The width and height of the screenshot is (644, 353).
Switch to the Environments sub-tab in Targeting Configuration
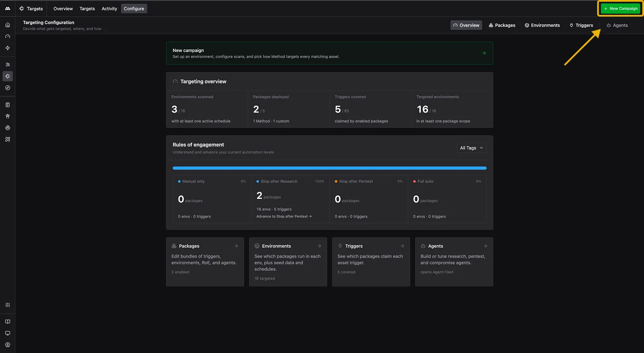pyautogui.click(x=542, y=25)
